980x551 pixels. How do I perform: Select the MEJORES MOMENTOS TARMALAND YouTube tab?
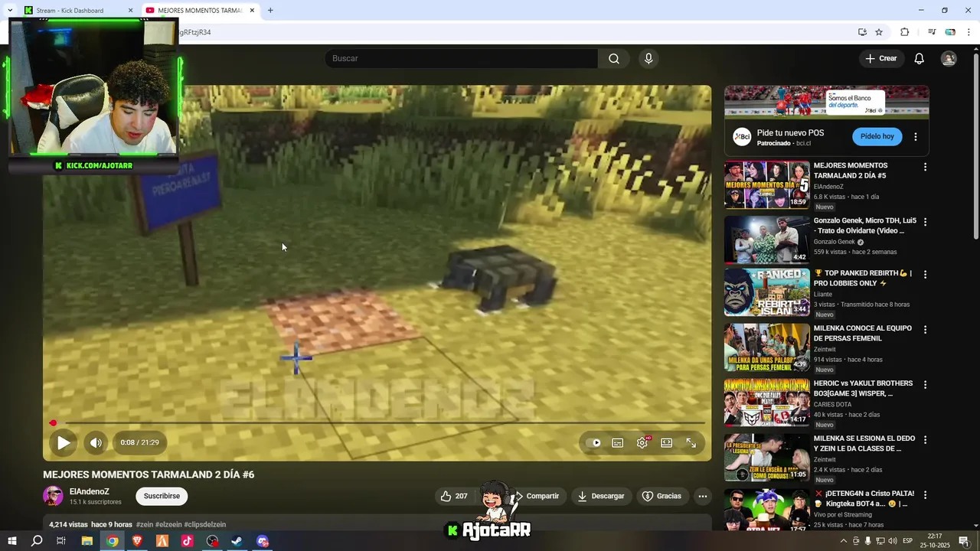200,11
